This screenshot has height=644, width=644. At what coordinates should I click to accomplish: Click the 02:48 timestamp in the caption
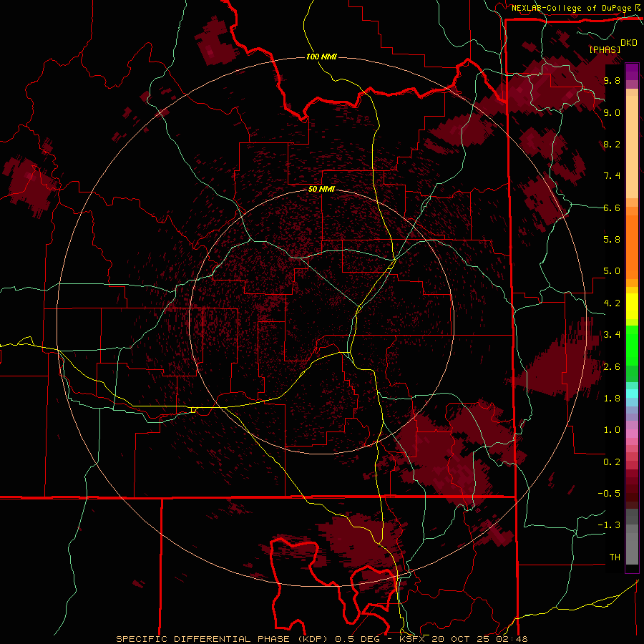click(x=512, y=639)
